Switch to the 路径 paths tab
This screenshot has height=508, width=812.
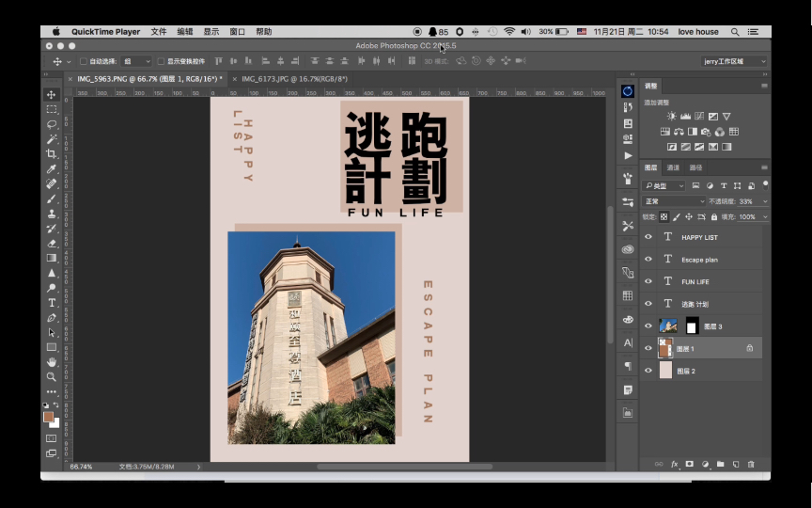pyautogui.click(x=695, y=167)
